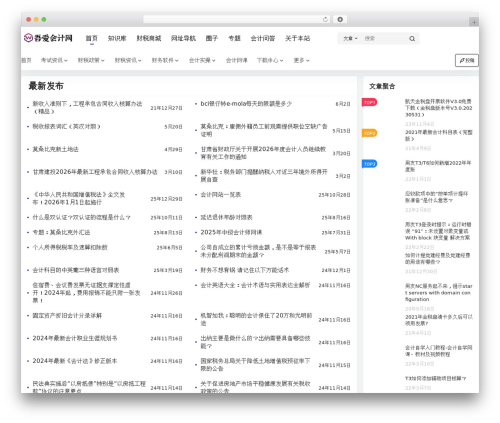The width and height of the screenshot is (500, 423).
Task: Click the orange TOP2 badge
Action: tap(369, 133)
